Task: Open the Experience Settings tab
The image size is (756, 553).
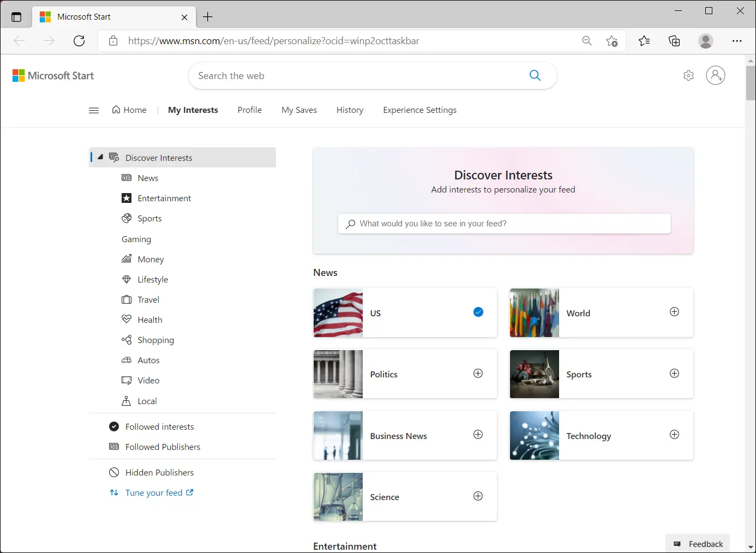Action: [x=419, y=110]
